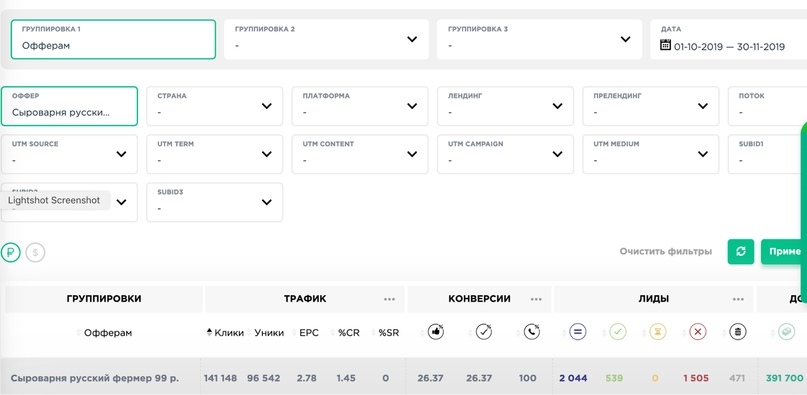Screen dimensions: 807x395
Task: Click the calendar icon in the date field
Action: pyautogui.click(x=665, y=45)
